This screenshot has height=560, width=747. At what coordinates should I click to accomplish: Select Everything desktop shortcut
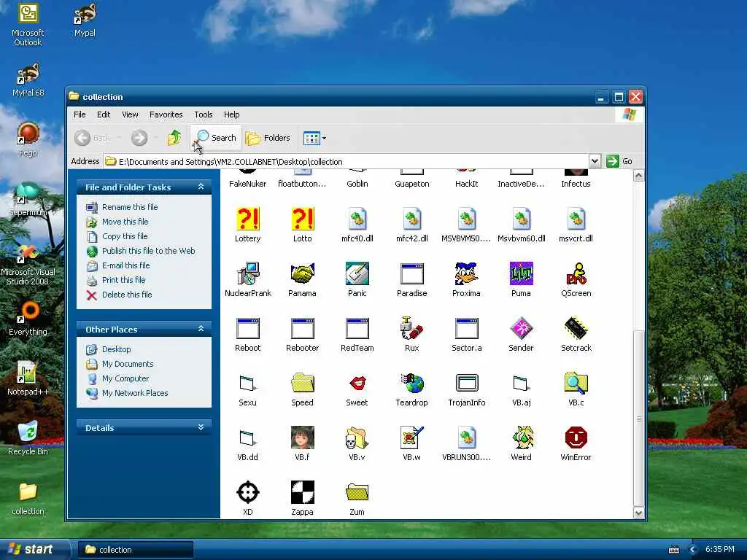[28, 319]
